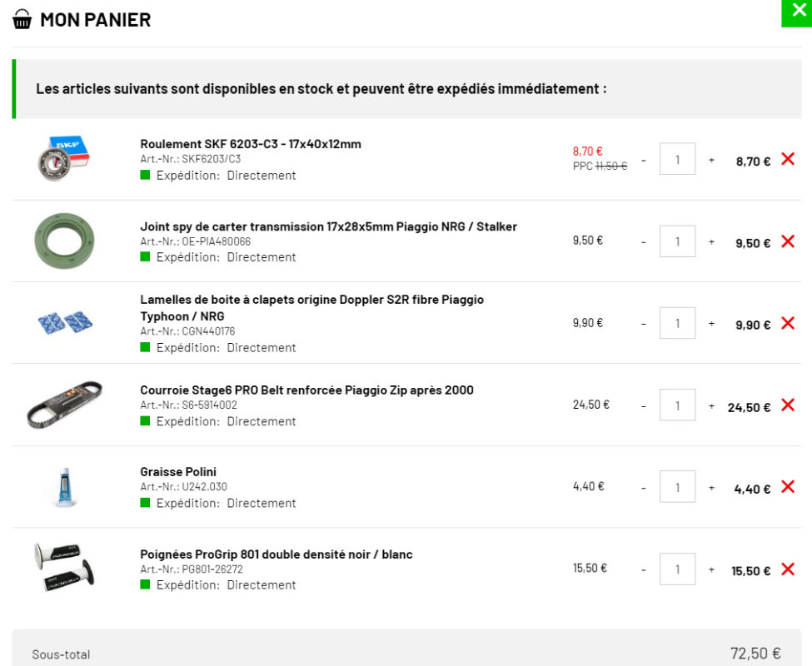Image resolution: width=812 pixels, height=666 pixels.
Task: Select article number PG801-26272 text
Action: pos(212,569)
